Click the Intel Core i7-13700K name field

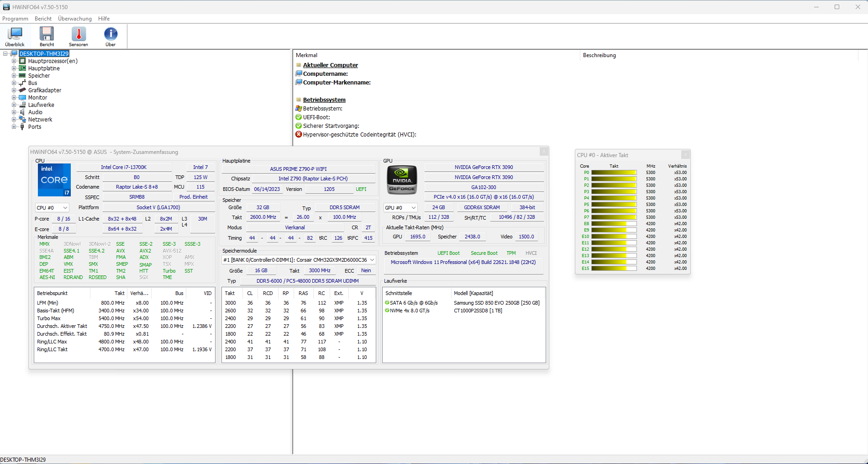tap(124, 167)
